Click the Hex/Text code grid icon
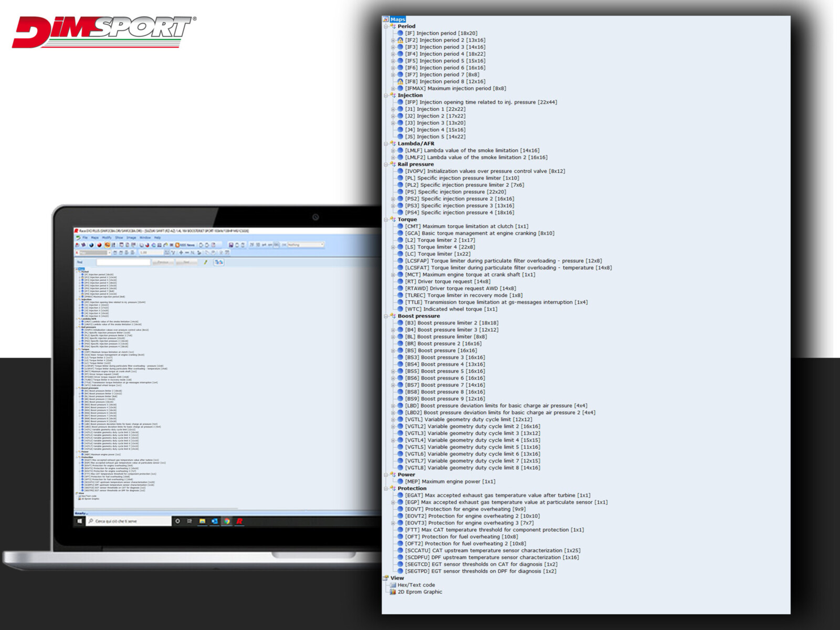 coord(393,585)
